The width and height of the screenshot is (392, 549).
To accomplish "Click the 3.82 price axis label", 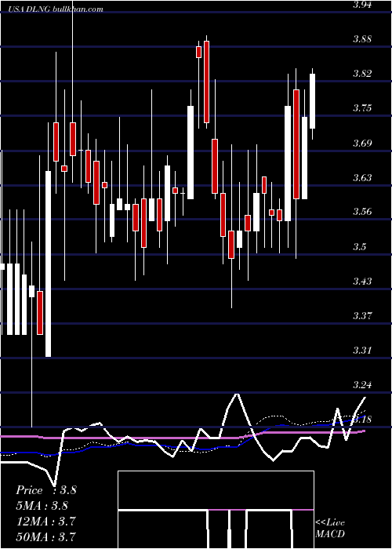I will (x=364, y=74).
